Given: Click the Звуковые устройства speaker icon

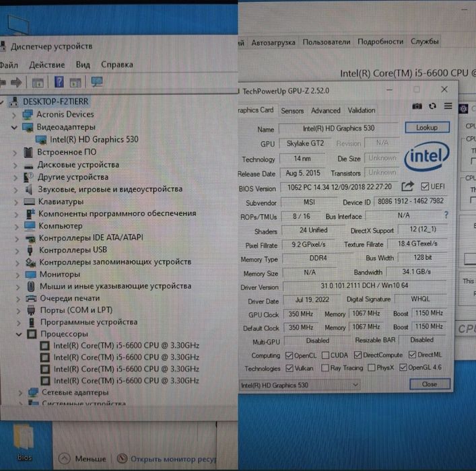Looking at the screenshot, I should [x=28, y=189].
